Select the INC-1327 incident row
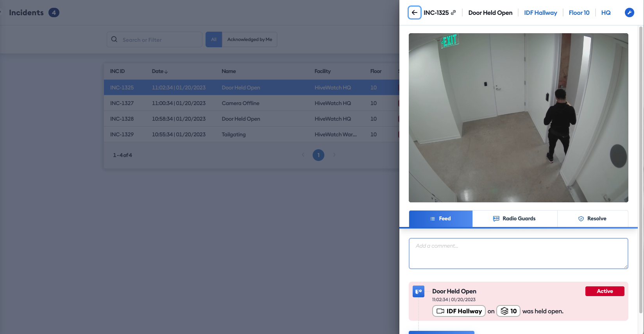The width and height of the screenshot is (644, 334). click(252, 103)
